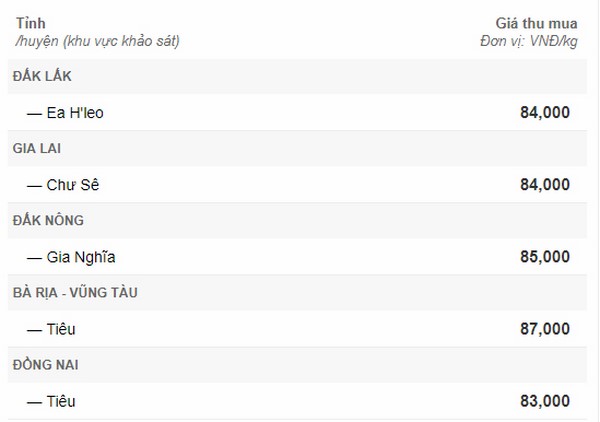The width and height of the screenshot is (600, 422).
Task: Select the ĐẮK LẮK province row
Action: [297, 76]
